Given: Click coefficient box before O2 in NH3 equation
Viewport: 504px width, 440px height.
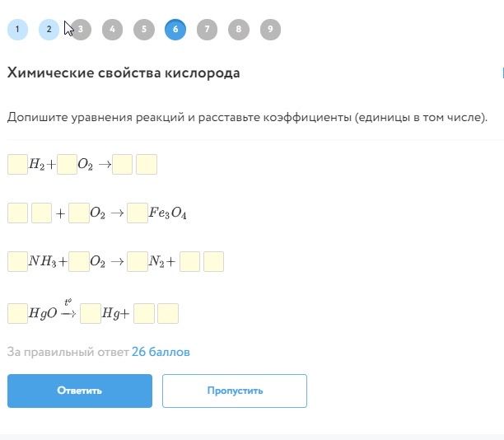Looking at the screenshot, I should [x=79, y=262].
